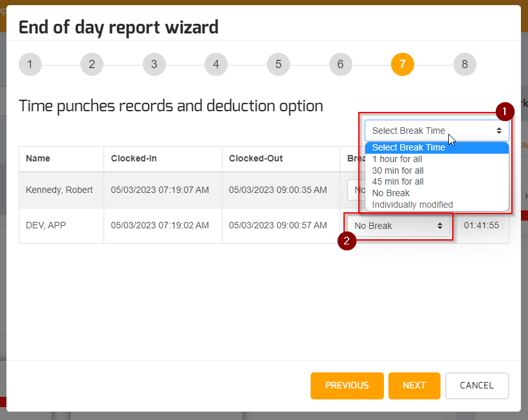Open break dropdown for Kennedy, Robert row
Screen dimensions: 528x420
point(355,190)
